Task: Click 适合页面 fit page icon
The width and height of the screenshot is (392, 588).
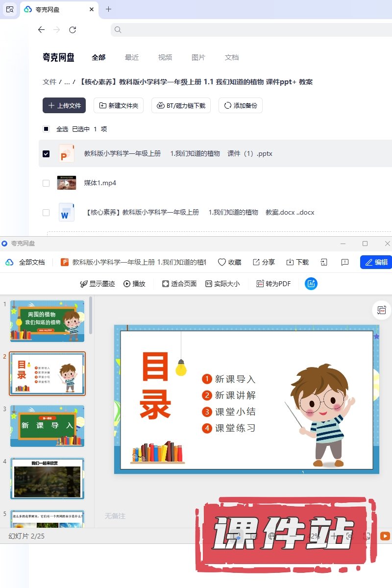Action: 166,284
